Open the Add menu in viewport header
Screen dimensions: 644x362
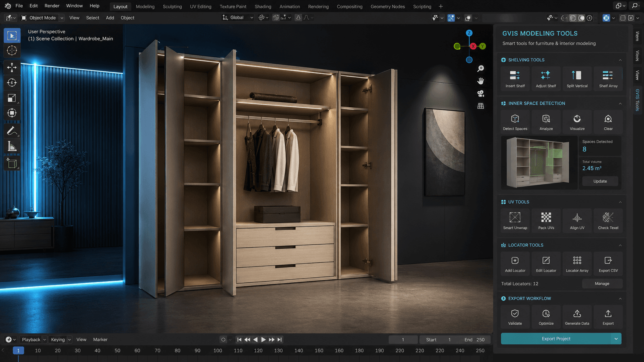(x=110, y=18)
